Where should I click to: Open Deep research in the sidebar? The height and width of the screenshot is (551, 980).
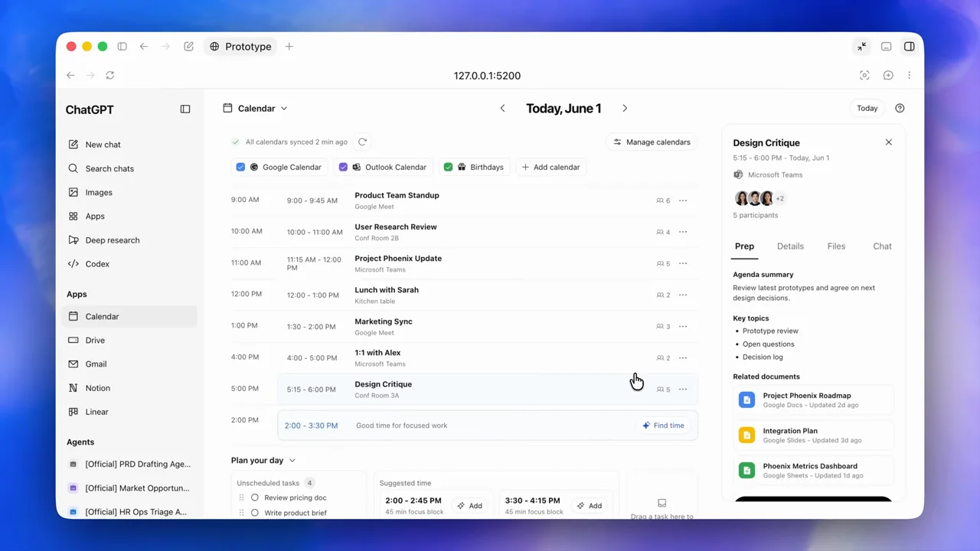click(x=130, y=240)
